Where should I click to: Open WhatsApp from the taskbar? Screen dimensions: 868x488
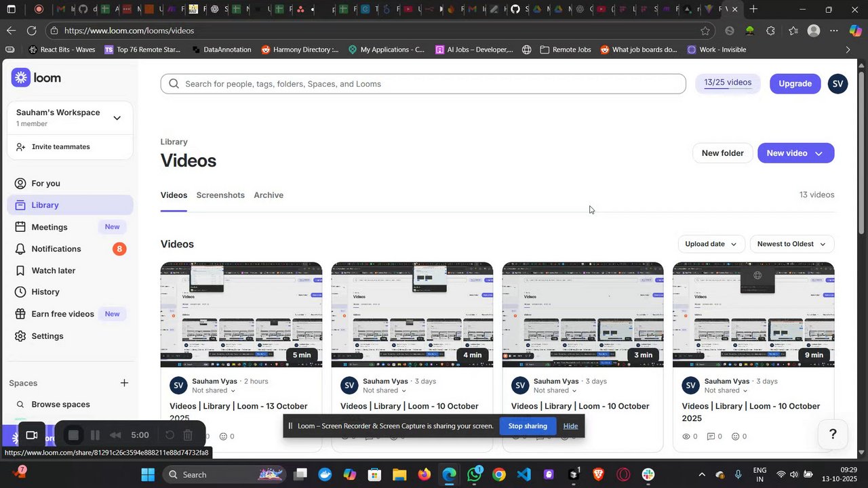[x=474, y=474]
